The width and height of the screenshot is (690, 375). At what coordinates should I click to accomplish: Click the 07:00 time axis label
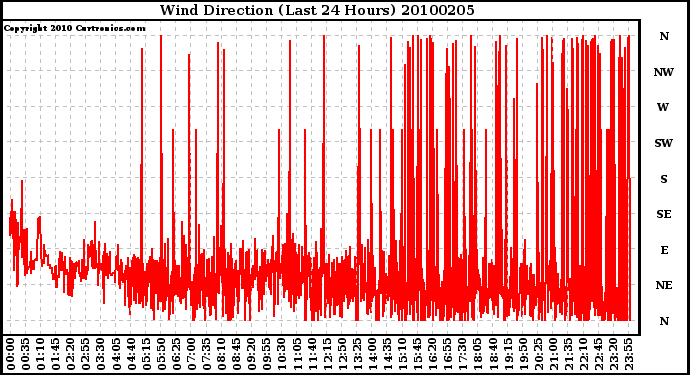(x=191, y=355)
